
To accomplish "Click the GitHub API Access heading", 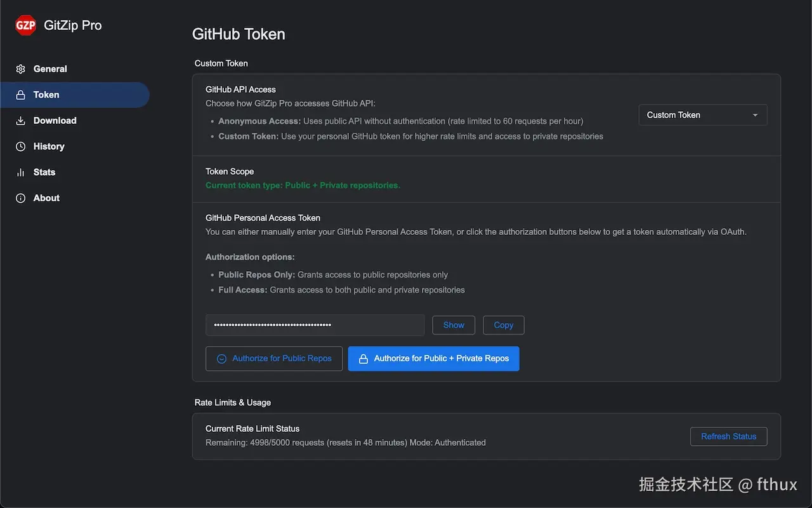I will click(240, 90).
